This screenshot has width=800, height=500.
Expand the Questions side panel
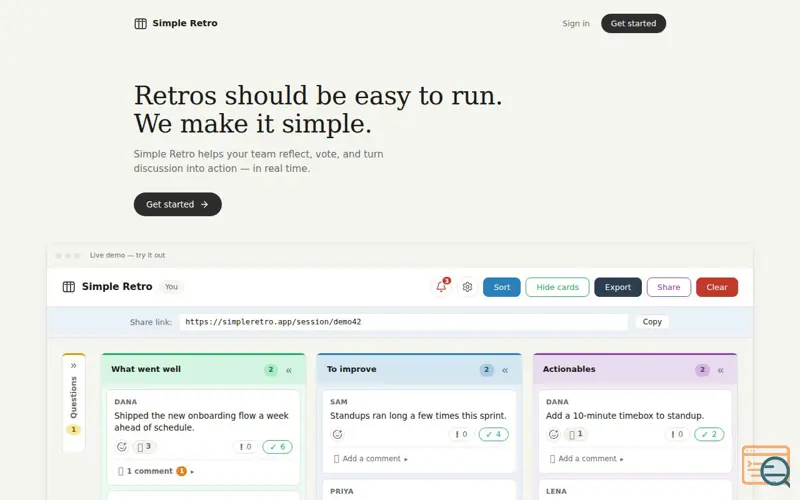73,365
